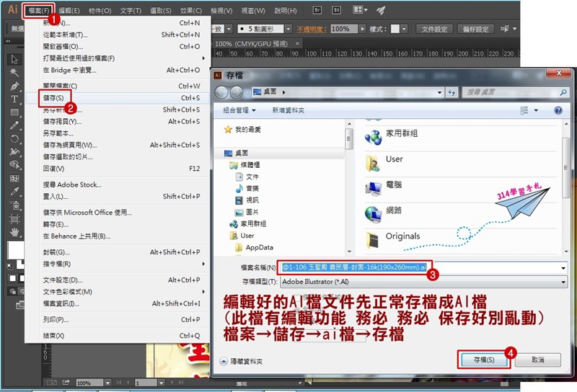The height and width of the screenshot is (392, 577).
Task: Open the address bar history dropdown
Action: click(439, 92)
